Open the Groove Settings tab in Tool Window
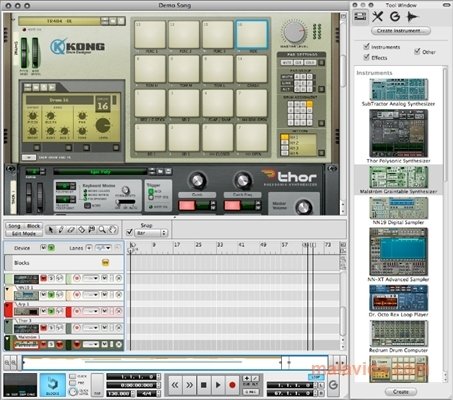Screen dimensions: 453x400 coord(395,16)
